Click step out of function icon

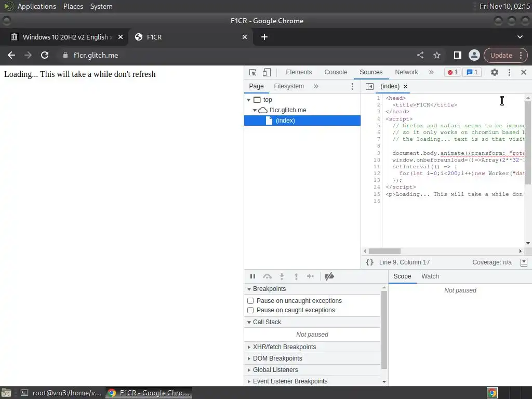coord(296,276)
